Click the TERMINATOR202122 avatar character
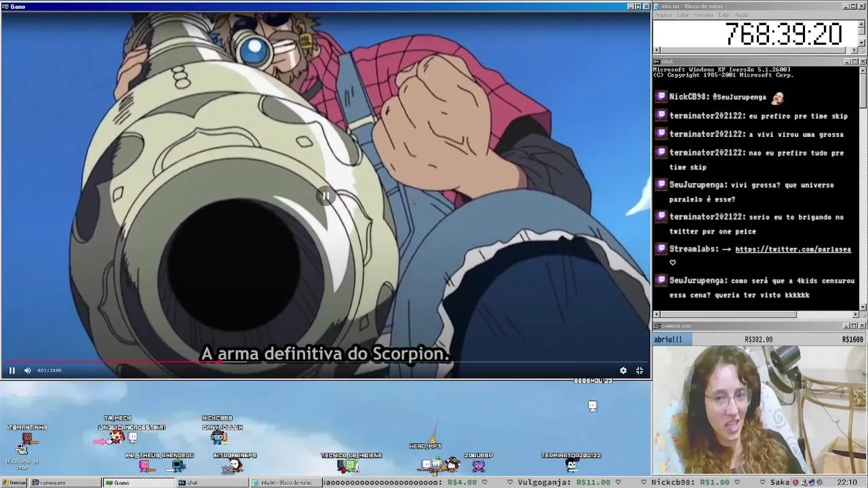Screen dimensions: 868x488 [572, 466]
